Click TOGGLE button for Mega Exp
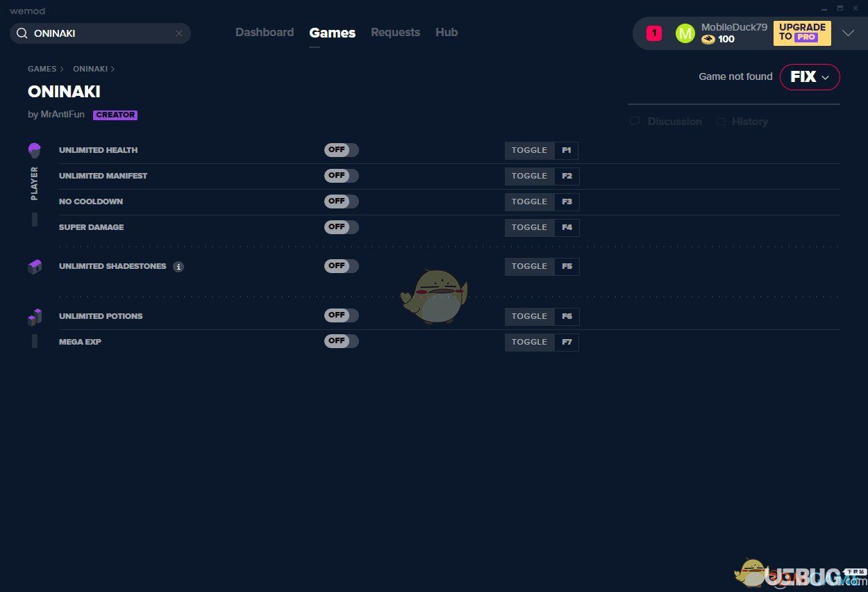The image size is (868, 592). pyautogui.click(x=530, y=342)
